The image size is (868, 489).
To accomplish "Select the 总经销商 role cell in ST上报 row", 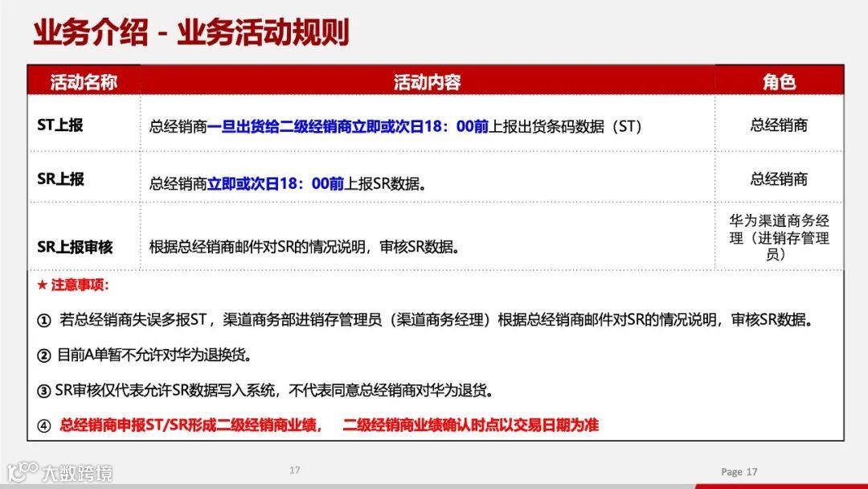I will tap(779, 125).
